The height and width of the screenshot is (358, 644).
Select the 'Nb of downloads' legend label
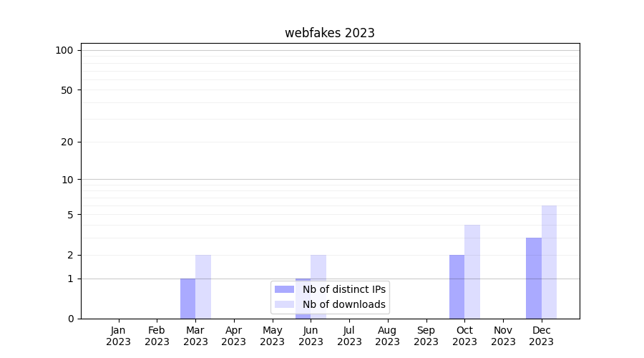click(344, 304)
